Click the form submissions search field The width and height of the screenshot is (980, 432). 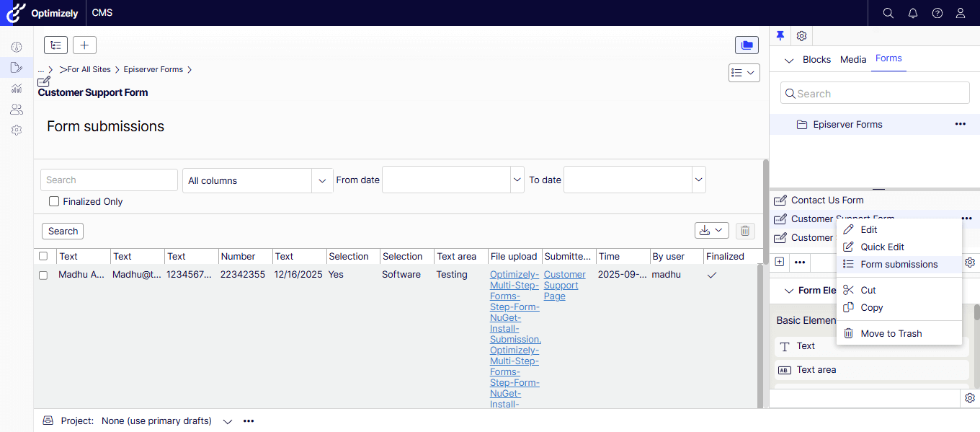coord(109,180)
